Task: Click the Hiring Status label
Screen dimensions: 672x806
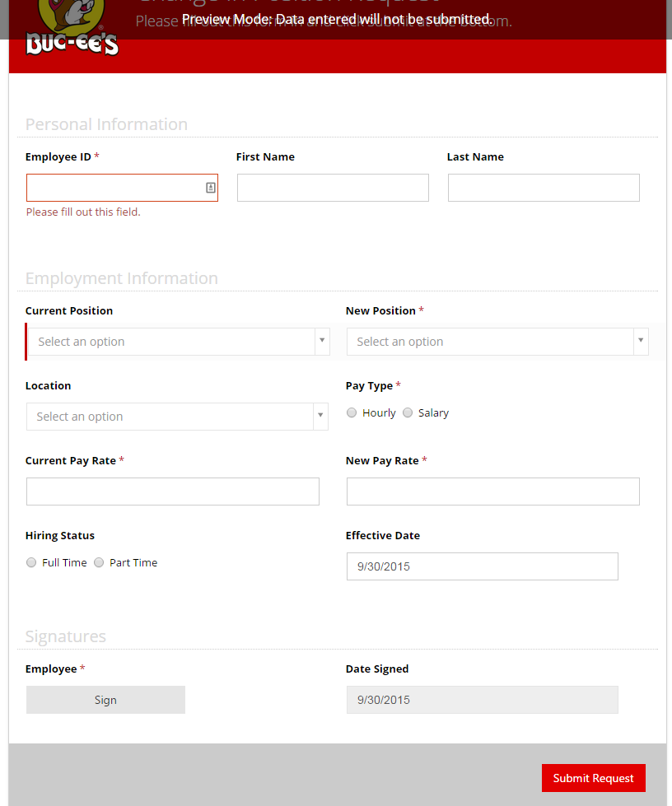Action: pos(60,536)
